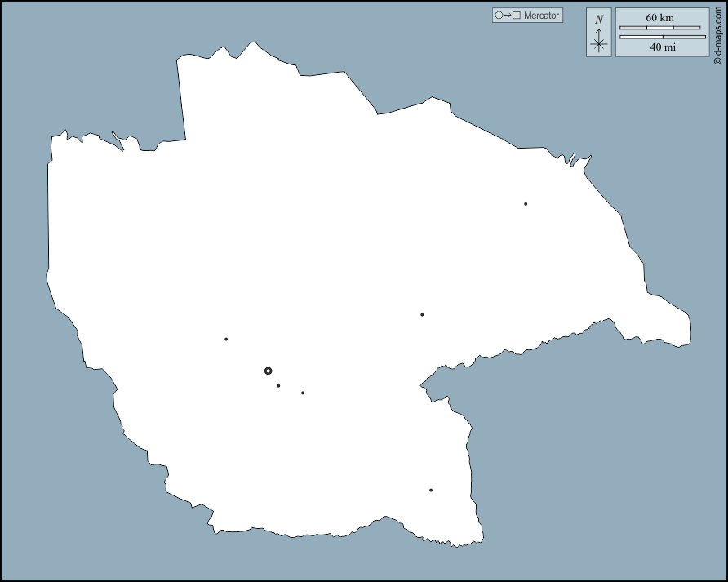Viewport: 728px width, 582px height.
Task: Select the ringed capital city marker
Action: (268, 371)
